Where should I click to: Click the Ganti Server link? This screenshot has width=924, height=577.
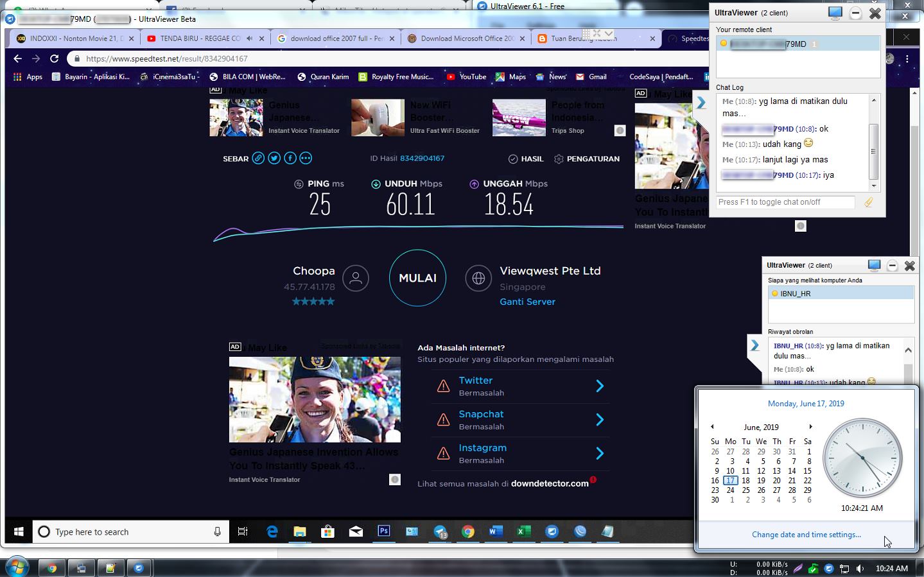pos(527,302)
